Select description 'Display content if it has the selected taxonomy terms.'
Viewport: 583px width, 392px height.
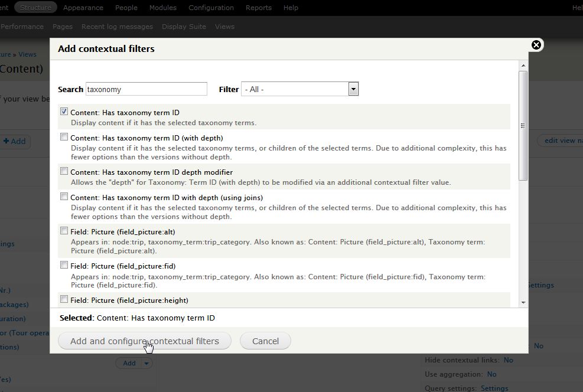tap(164, 123)
